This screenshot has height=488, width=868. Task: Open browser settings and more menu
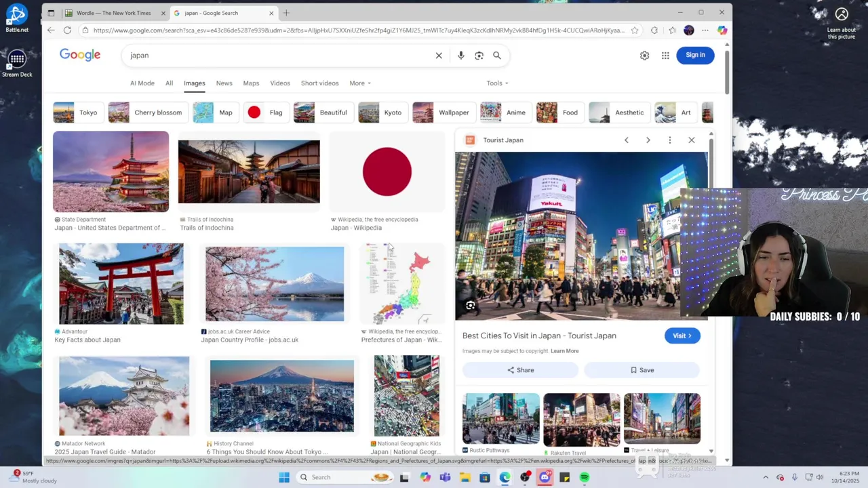(705, 30)
